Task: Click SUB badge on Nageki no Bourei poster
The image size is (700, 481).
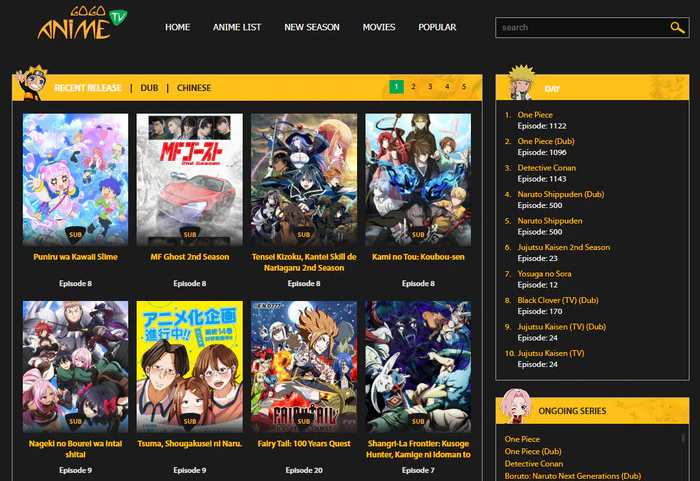Action: 75,421
